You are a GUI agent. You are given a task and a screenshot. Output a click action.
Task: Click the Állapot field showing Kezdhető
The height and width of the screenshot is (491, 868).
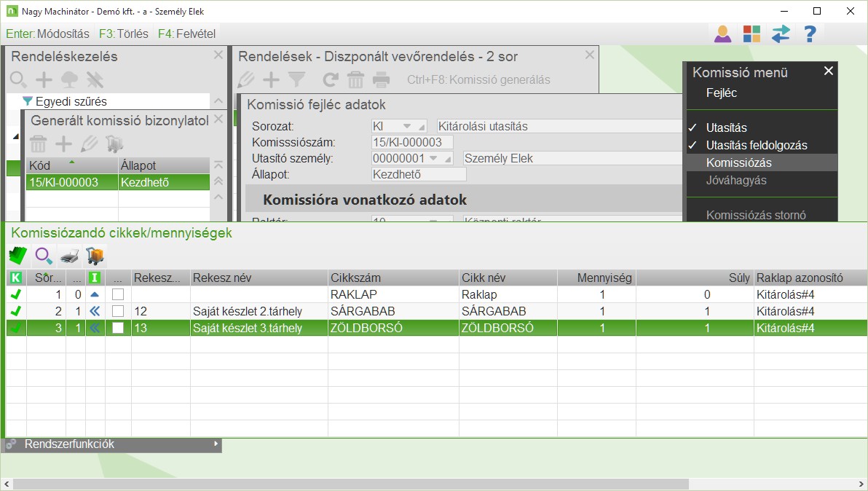coord(419,174)
